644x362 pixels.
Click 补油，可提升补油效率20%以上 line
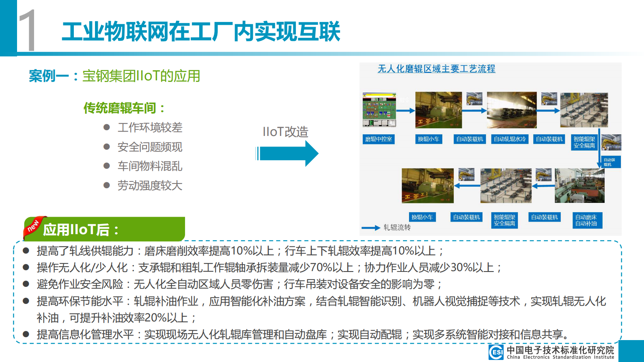(117, 318)
